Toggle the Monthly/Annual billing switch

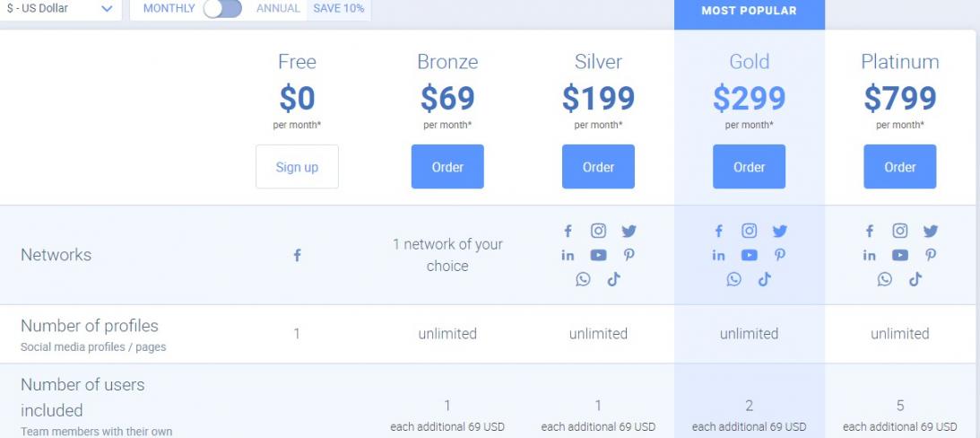(x=222, y=9)
